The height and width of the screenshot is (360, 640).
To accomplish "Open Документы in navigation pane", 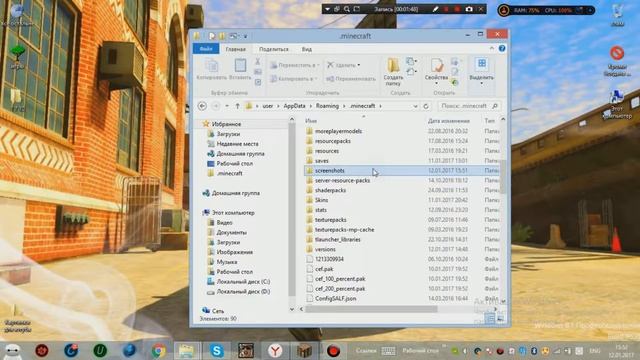I will tap(231, 232).
